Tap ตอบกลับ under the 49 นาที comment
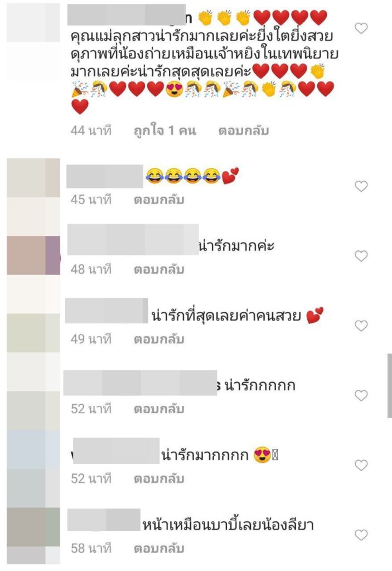Image resolution: width=392 pixels, height=571 pixels. [x=159, y=339]
